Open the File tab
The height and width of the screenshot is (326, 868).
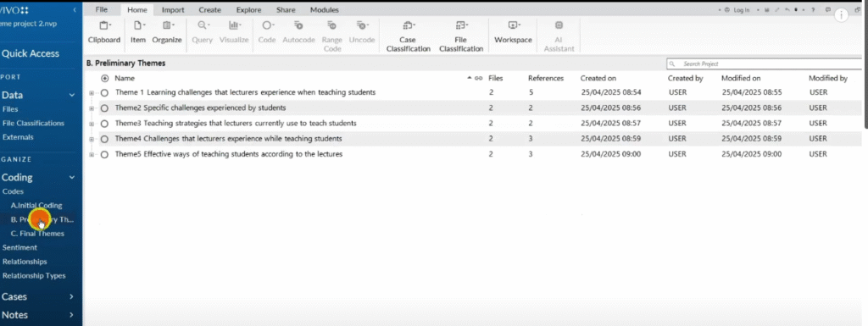pos(102,10)
